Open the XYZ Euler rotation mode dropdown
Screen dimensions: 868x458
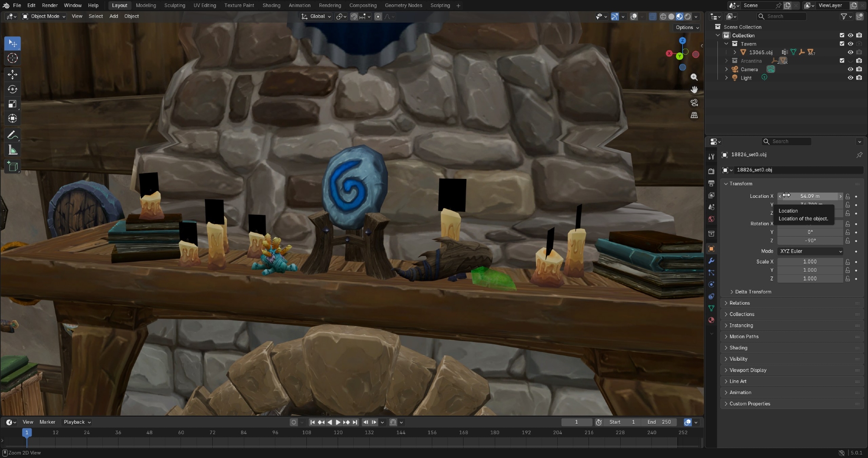tap(810, 251)
